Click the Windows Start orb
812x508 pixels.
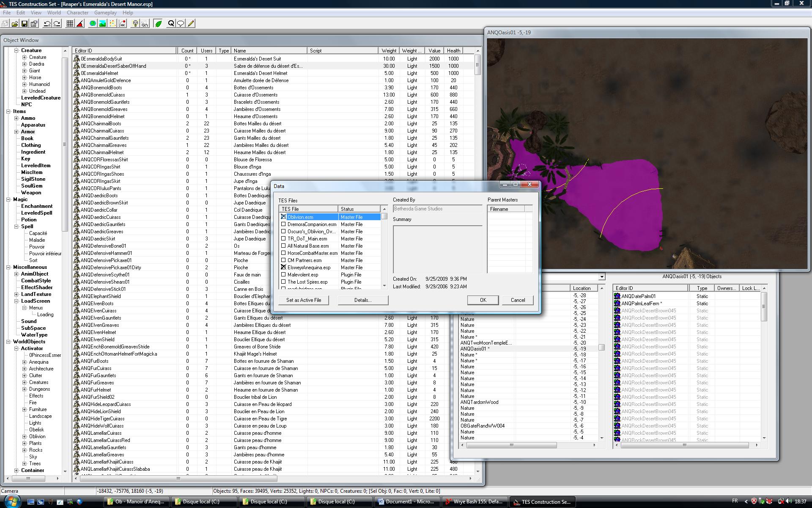(x=11, y=501)
